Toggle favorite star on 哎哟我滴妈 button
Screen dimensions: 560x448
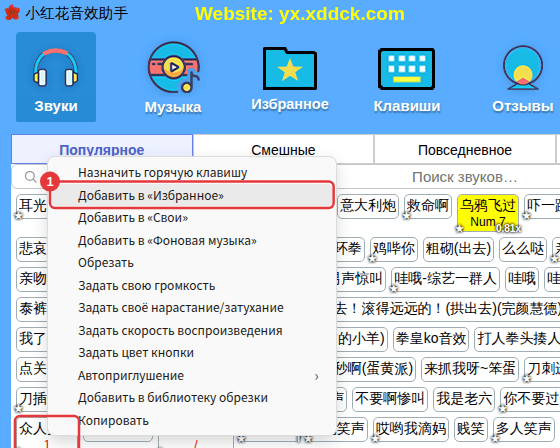(x=376, y=438)
